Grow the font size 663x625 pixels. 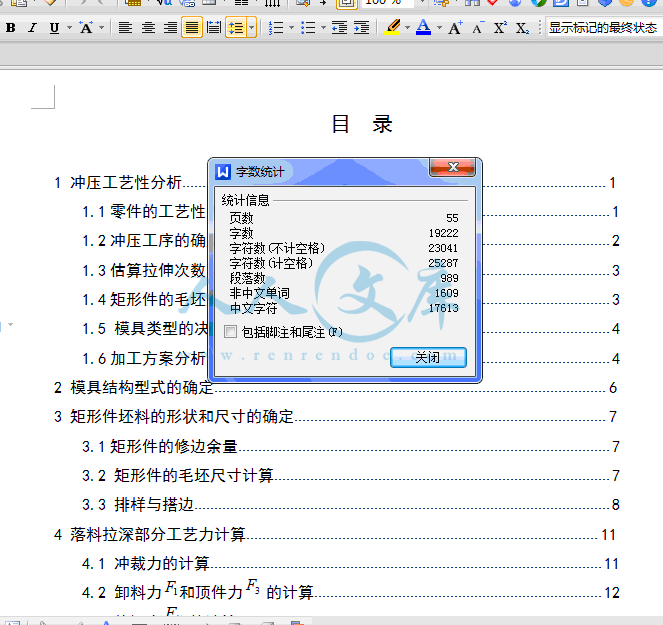click(455, 28)
